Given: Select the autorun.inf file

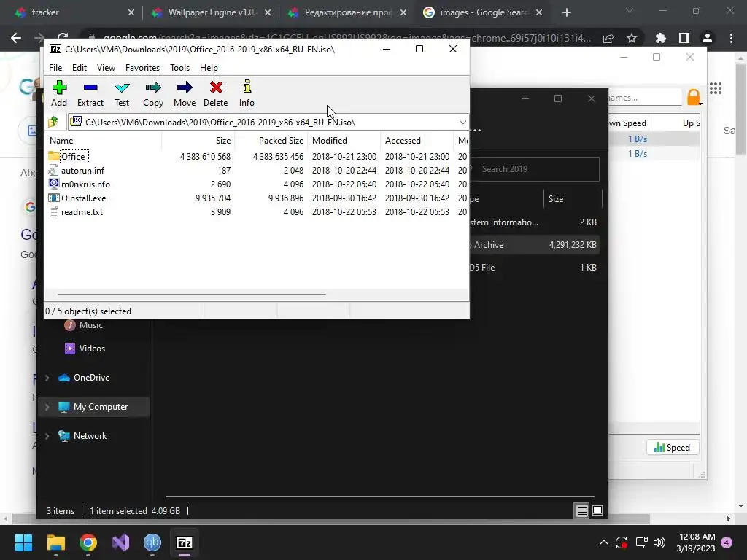Looking at the screenshot, I should tap(82, 171).
